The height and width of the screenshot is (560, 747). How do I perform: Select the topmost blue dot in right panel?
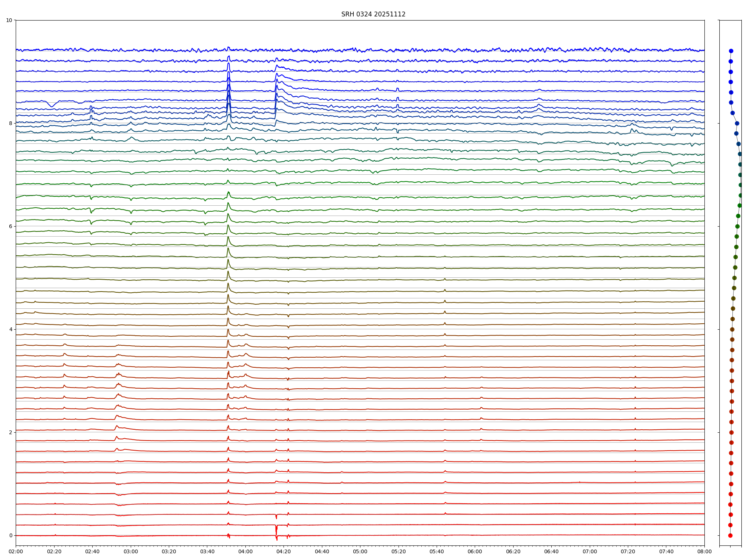pyautogui.click(x=731, y=51)
